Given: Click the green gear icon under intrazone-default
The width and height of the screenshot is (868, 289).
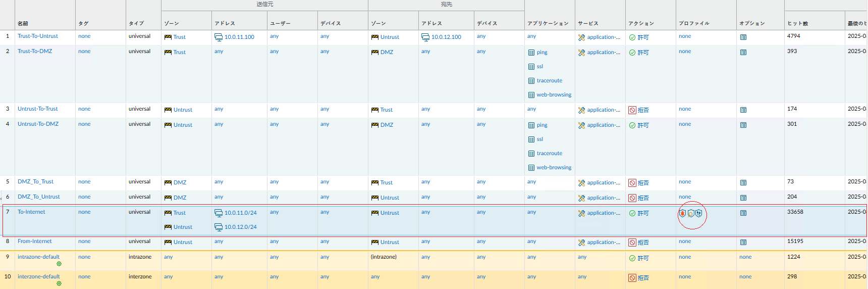Looking at the screenshot, I should click(x=59, y=264).
